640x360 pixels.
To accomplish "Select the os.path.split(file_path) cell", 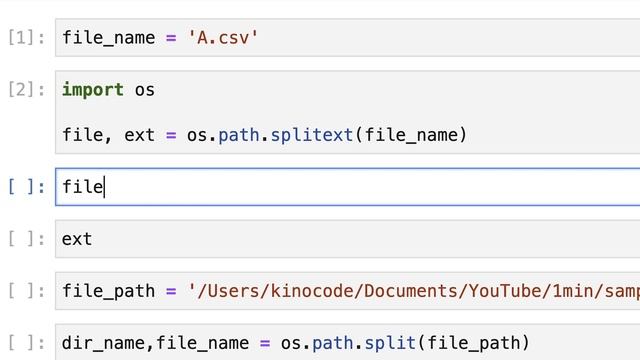I will [x=347, y=342].
